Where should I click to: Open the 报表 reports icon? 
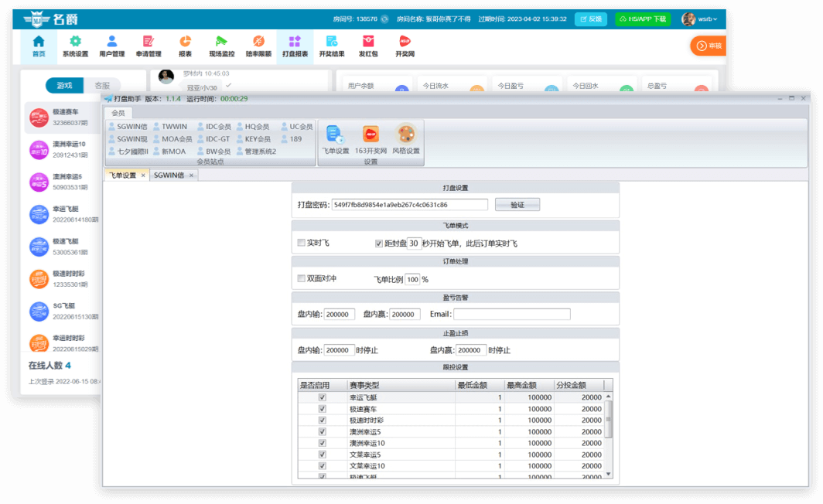[185, 46]
